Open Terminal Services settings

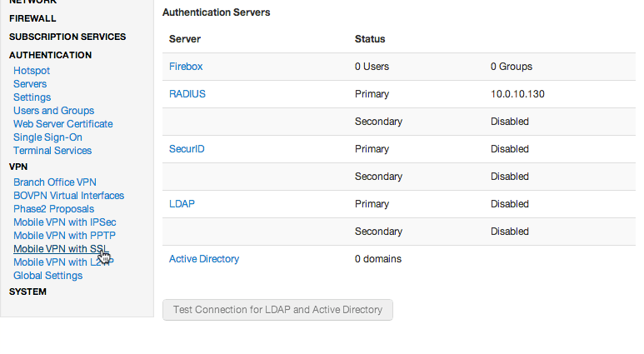(52, 151)
